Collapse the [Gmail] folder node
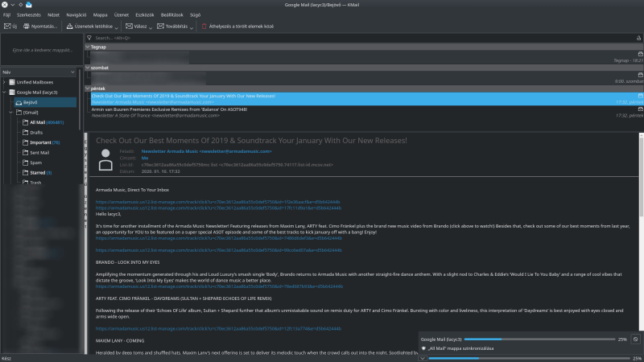The width and height of the screenshot is (644, 362). pyautogui.click(x=11, y=113)
